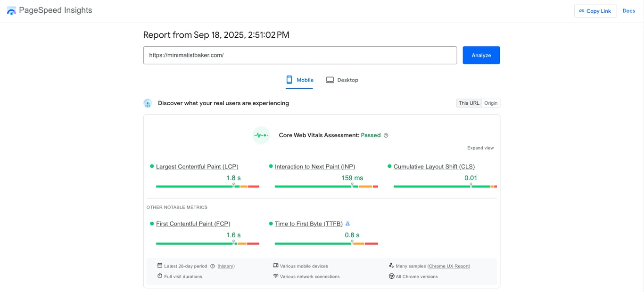Open the LCP metric details link
Image resolution: width=644 pixels, height=292 pixels.
[x=197, y=166]
